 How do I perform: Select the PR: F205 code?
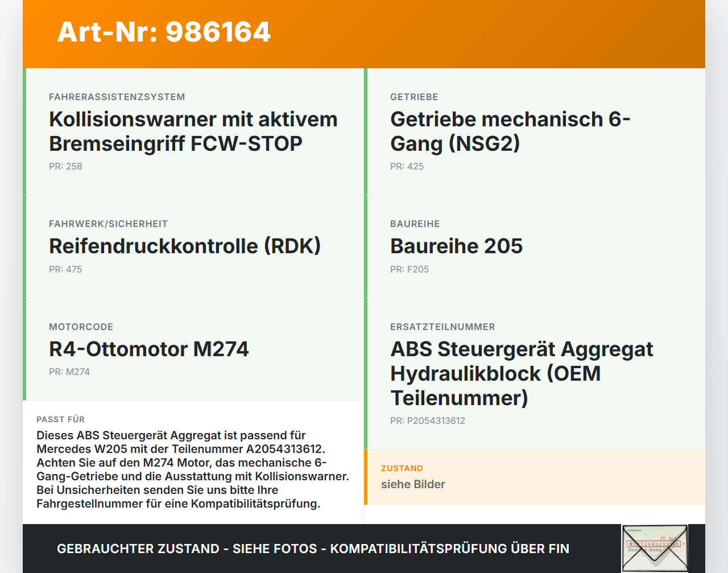409,269
